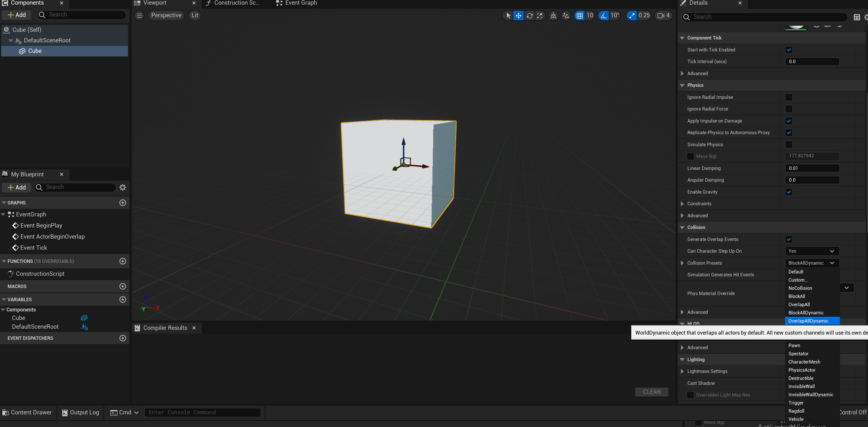Image resolution: width=868 pixels, height=427 pixels.
Task: Toggle scale snapping icon
Action: [631, 16]
